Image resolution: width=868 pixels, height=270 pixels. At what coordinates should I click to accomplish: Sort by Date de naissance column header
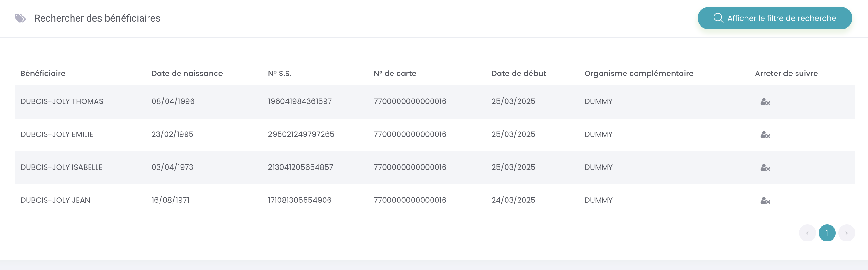click(187, 73)
